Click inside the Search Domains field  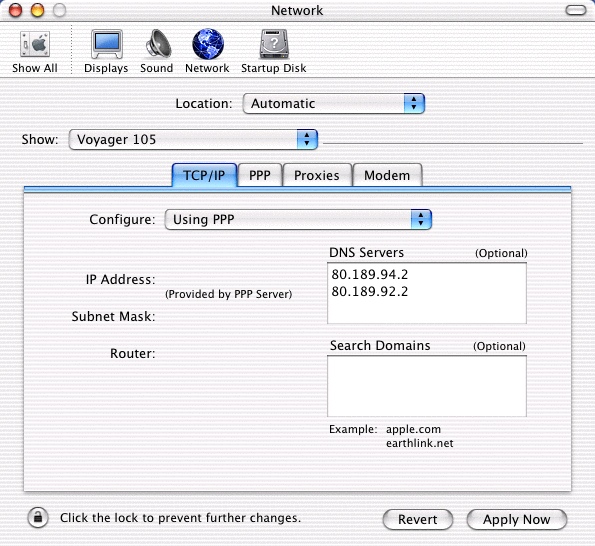(x=427, y=386)
